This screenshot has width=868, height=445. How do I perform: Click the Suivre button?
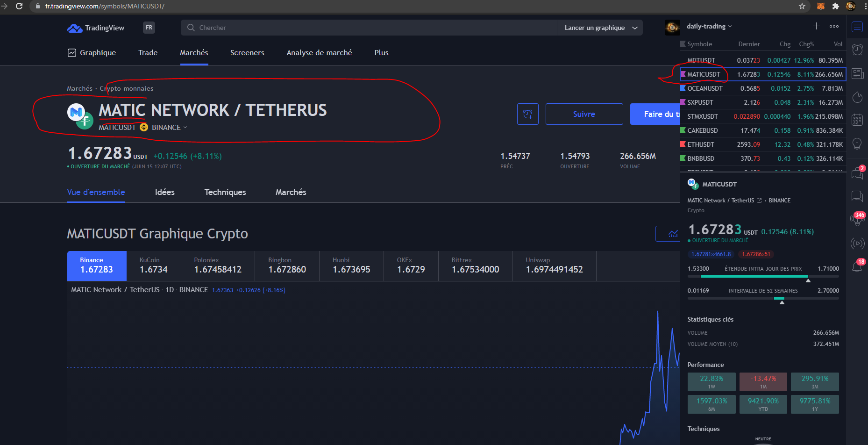pos(584,114)
